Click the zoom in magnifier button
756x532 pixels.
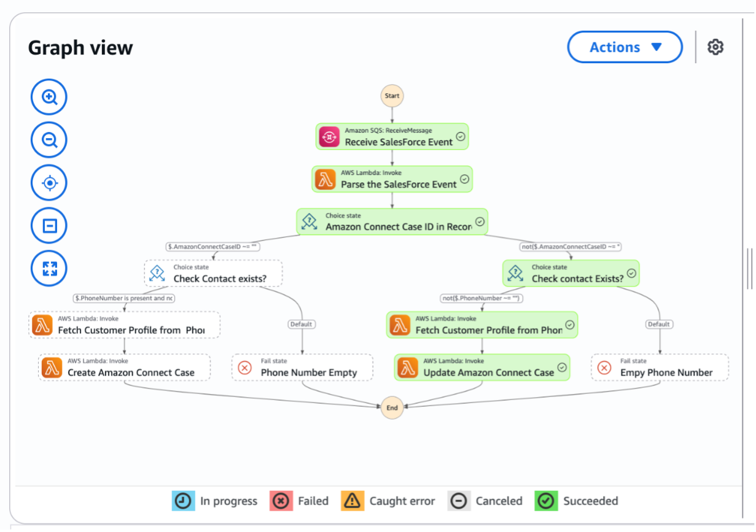coord(49,97)
